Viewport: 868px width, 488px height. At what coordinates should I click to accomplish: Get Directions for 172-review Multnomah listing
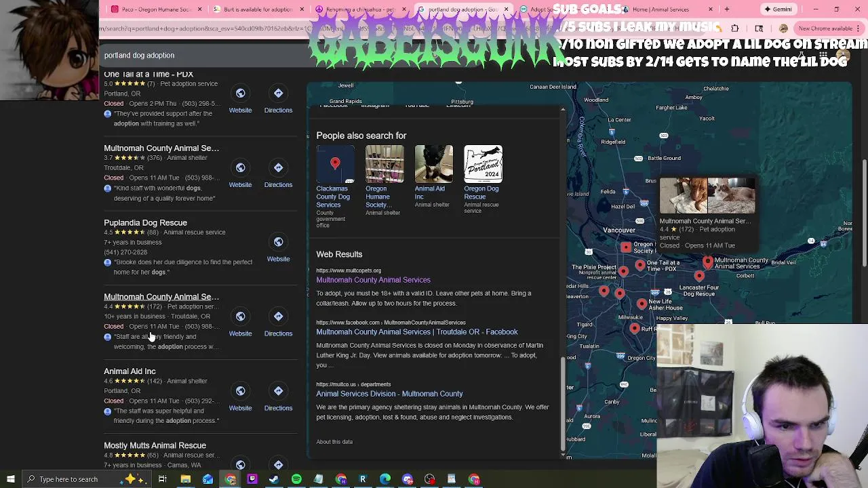pyautogui.click(x=278, y=317)
